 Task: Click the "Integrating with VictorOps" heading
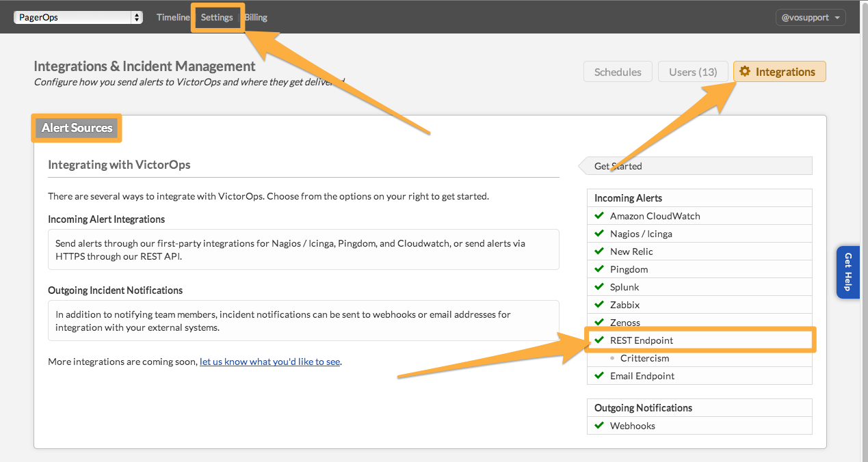pos(119,165)
